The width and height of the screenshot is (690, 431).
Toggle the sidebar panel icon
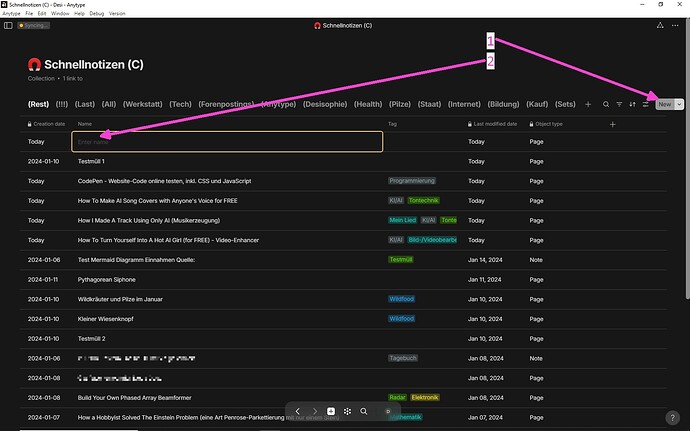click(x=8, y=26)
